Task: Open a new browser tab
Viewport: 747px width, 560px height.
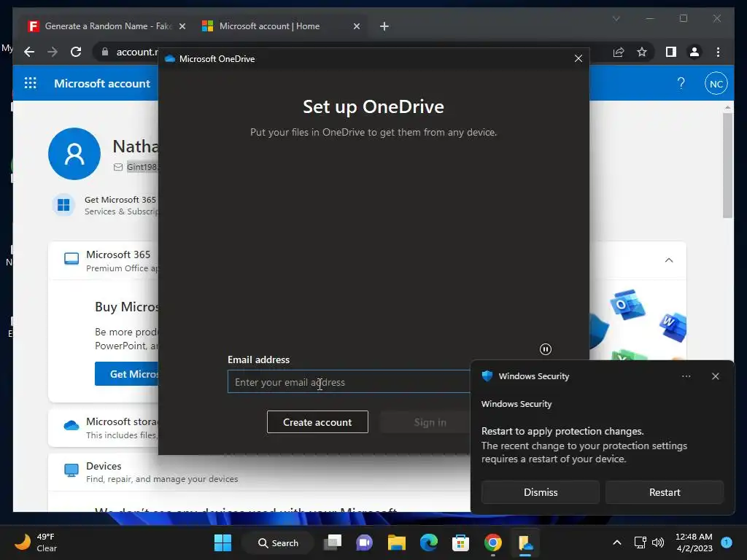Action: tap(384, 26)
